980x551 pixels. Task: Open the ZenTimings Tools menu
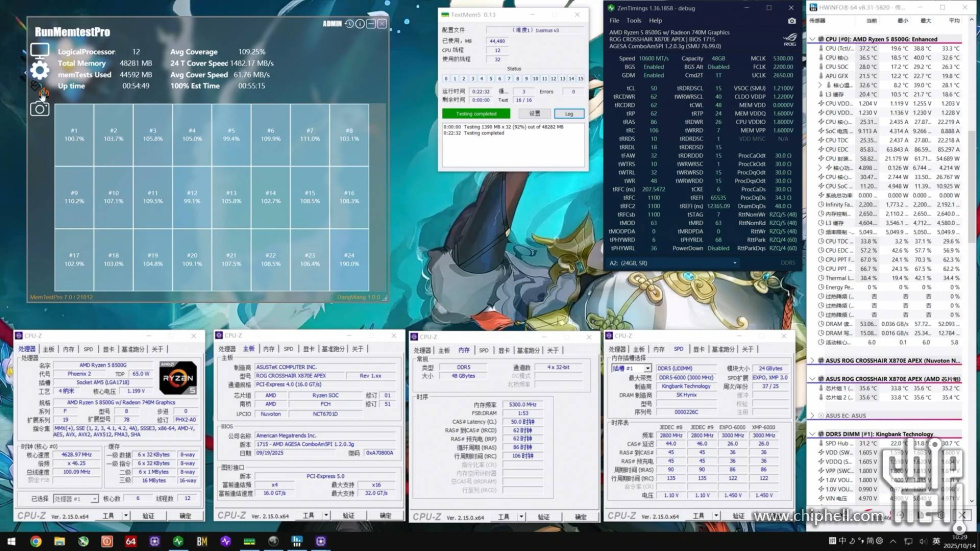coord(633,19)
